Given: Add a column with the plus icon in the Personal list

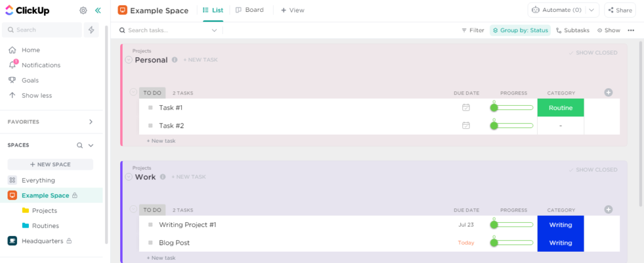Looking at the screenshot, I should 608,93.
